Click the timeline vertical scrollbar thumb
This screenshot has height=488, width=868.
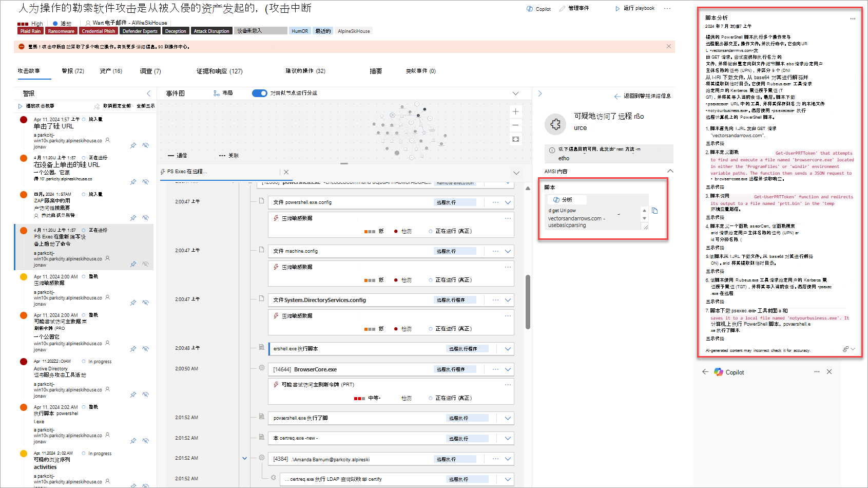tap(528, 302)
